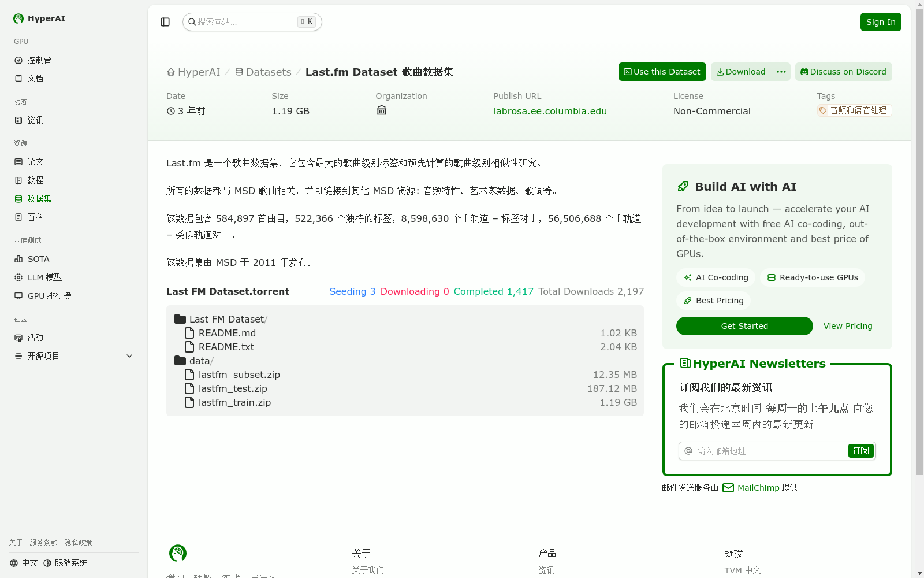Go to Datasets breadcrumb
The height and width of the screenshot is (578, 924).
click(x=263, y=72)
